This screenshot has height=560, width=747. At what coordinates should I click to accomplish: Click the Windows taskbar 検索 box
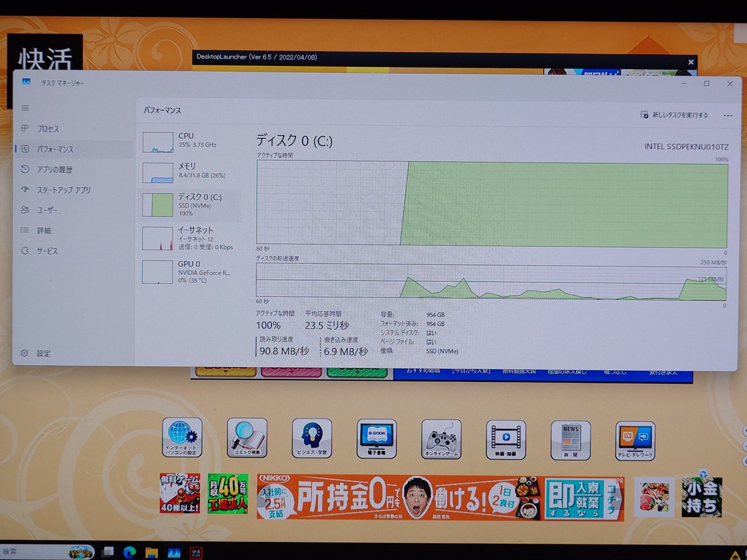47,552
